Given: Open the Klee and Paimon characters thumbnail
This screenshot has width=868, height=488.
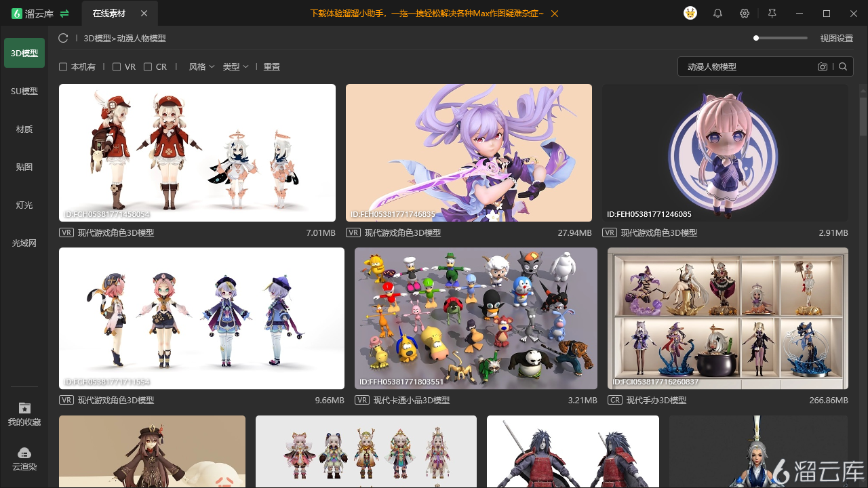Looking at the screenshot, I should [197, 152].
